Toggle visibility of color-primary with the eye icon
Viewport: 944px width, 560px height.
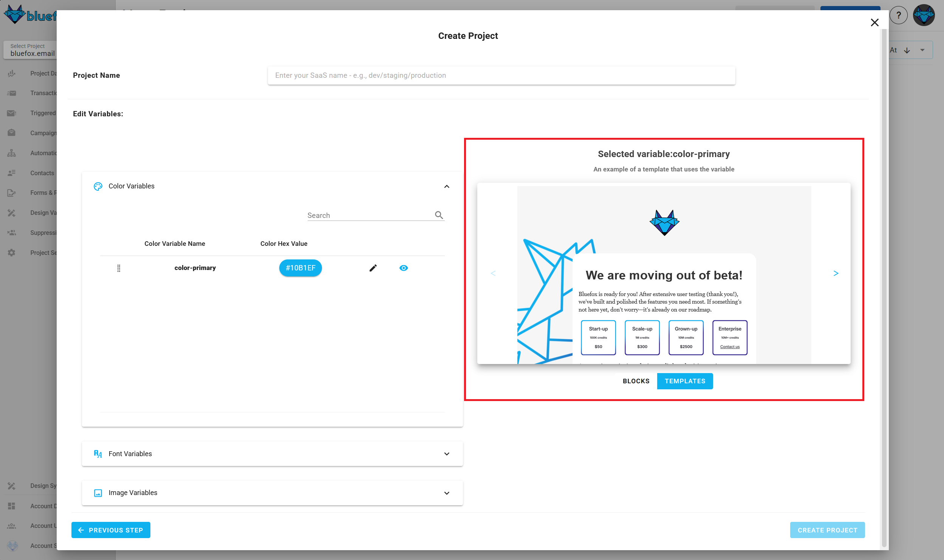click(x=404, y=268)
